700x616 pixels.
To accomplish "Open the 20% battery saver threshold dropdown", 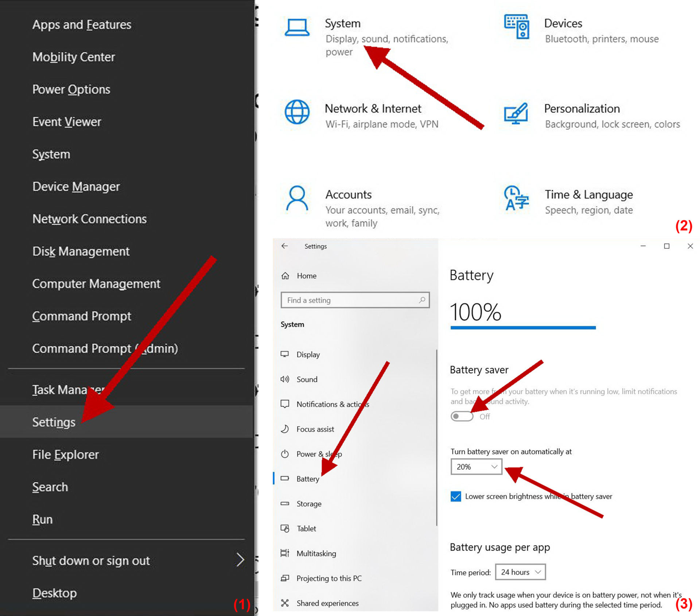I will pos(476,467).
